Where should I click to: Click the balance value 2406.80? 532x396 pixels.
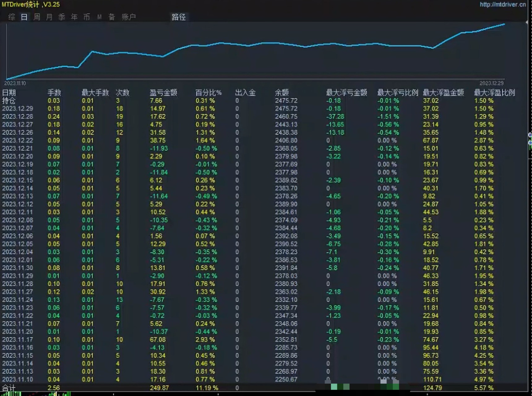[x=286, y=140]
